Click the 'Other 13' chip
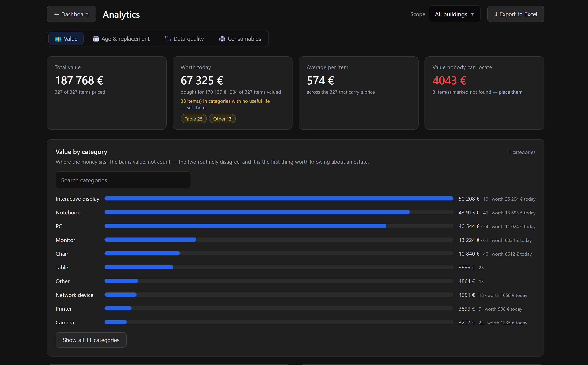The image size is (588, 365). tap(222, 119)
